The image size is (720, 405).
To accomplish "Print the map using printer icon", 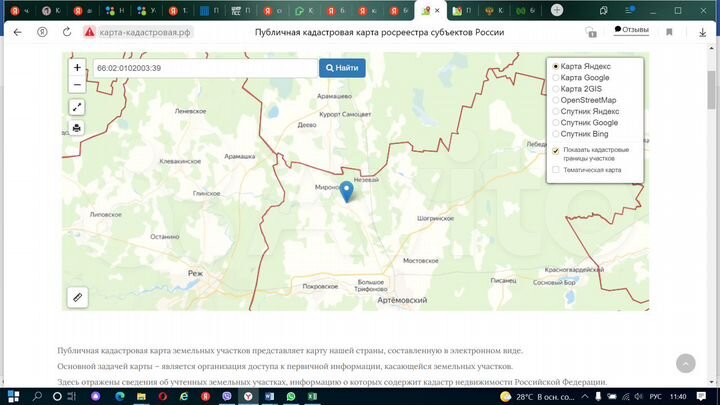I will tap(77, 129).
